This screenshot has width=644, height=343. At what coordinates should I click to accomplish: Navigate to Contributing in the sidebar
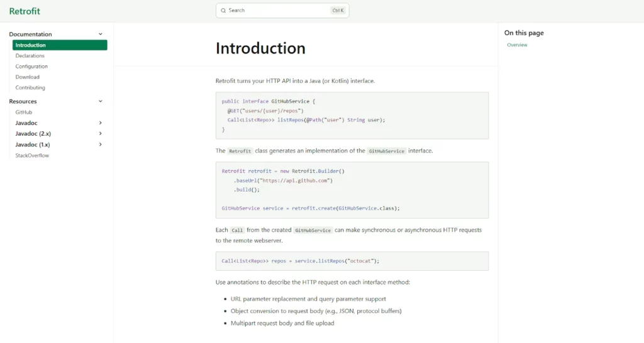pos(30,88)
